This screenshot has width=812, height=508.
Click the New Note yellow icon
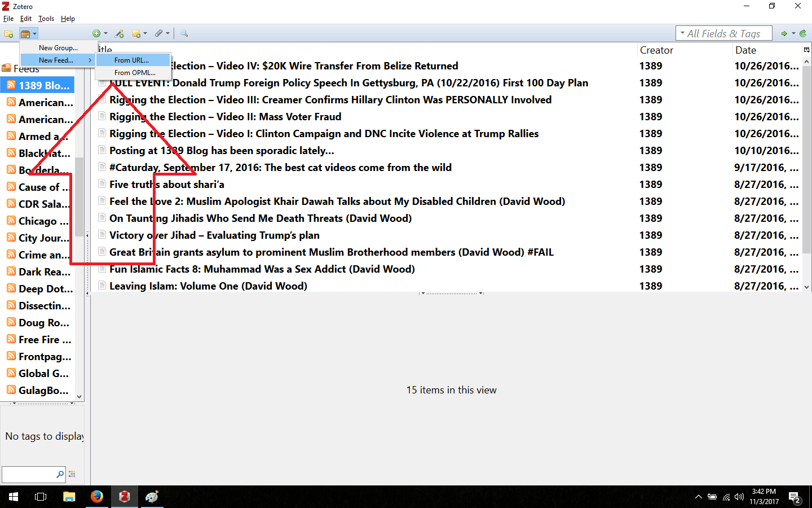click(x=136, y=34)
